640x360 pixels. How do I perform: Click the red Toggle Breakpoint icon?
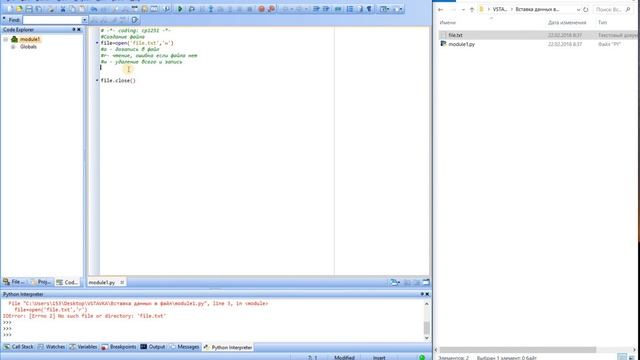[261, 9]
